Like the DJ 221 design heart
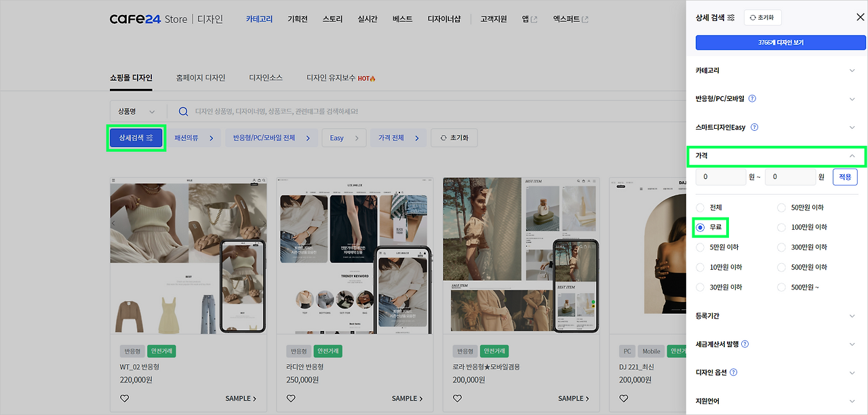This screenshot has width=868, height=415. coord(624,399)
